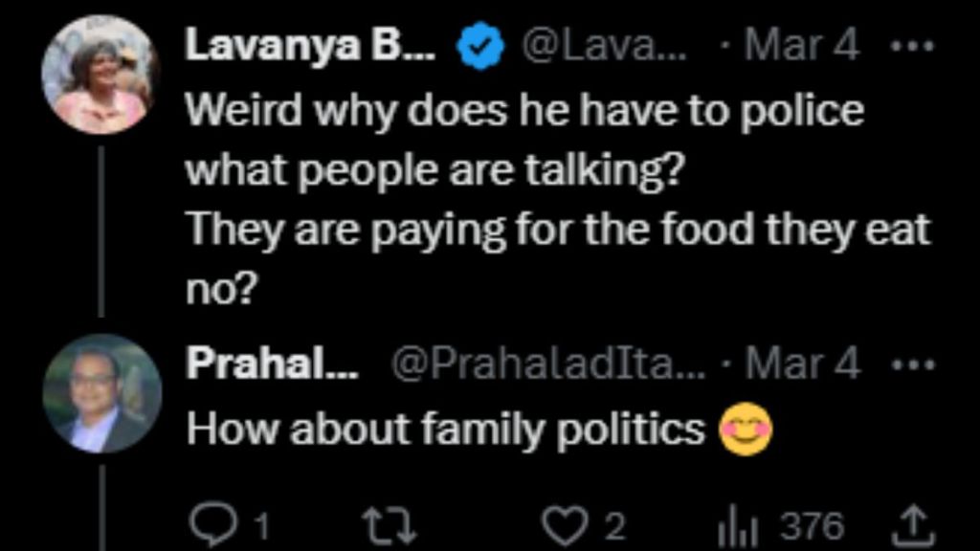Click the @Lava... handle
This screenshot has height=551, width=980.
click(602, 46)
